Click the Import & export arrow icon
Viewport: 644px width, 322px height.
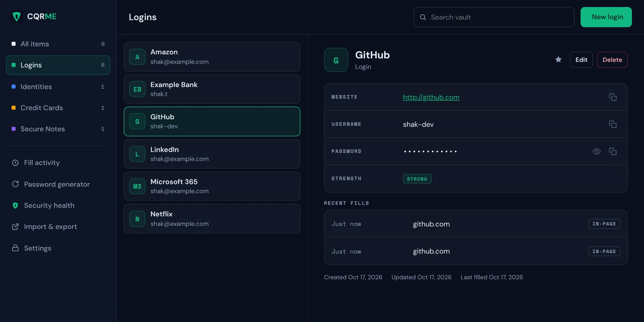pos(15,227)
